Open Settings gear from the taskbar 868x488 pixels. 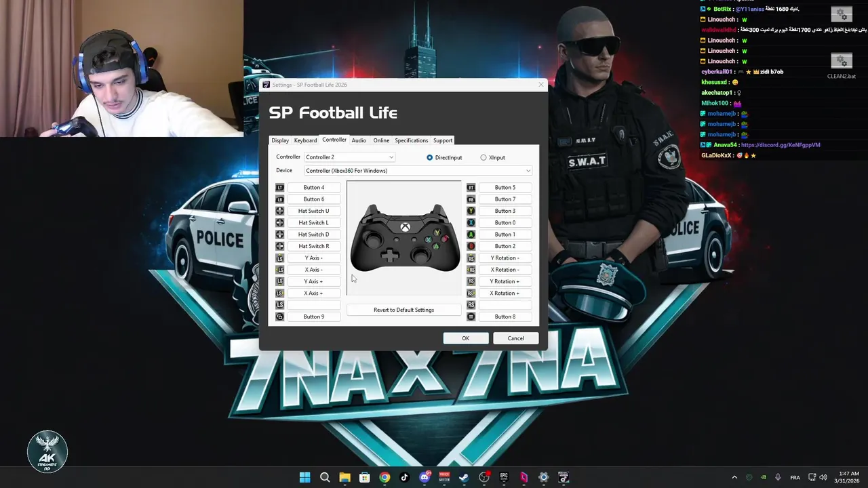pos(543,477)
